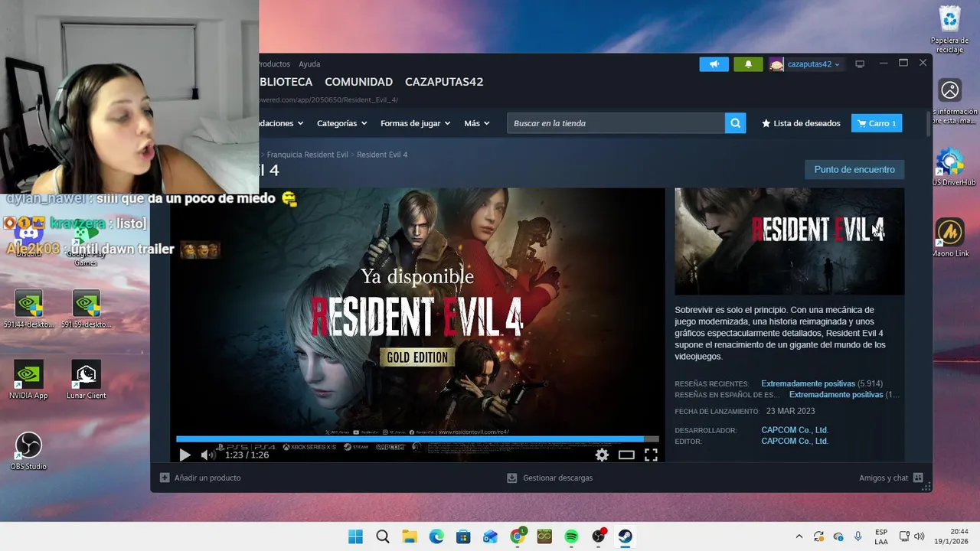The width and height of the screenshot is (980, 551).
Task: Open Spanish reviews Extremadamente positivas link
Action: click(x=836, y=395)
